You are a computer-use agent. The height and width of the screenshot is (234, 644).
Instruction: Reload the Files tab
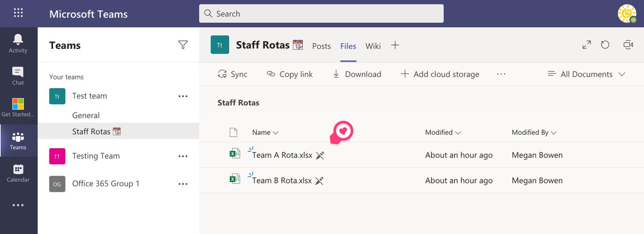coord(605,45)
